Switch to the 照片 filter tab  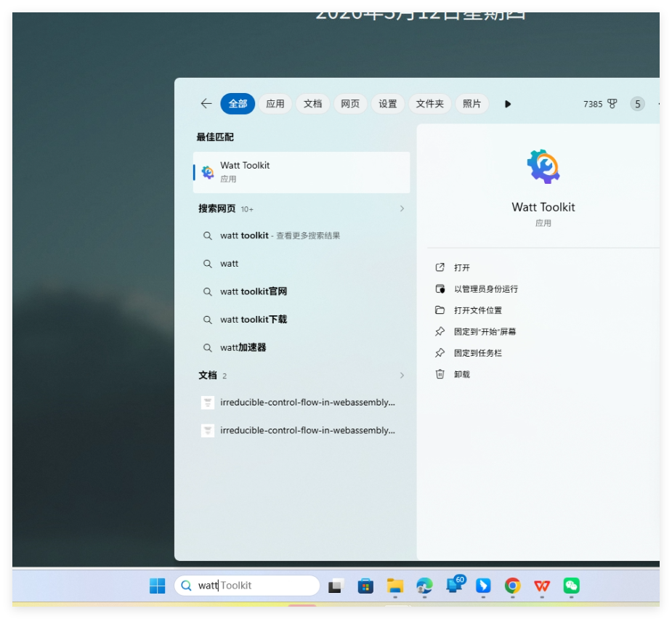pyautogui.click(x=471, y=104)
